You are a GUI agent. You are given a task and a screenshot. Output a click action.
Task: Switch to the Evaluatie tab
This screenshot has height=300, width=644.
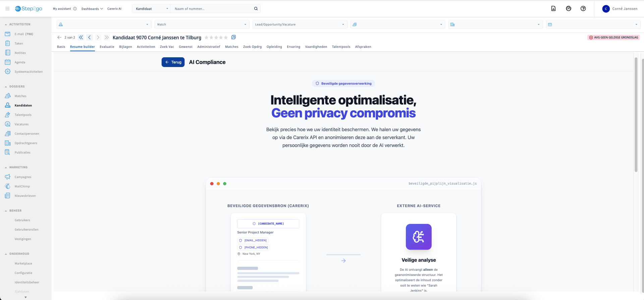(x=107, y=47)
